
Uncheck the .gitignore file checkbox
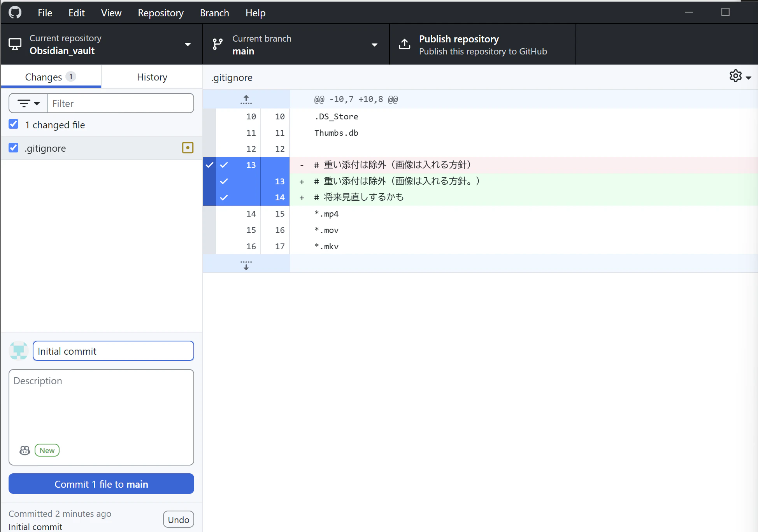click(x=14, y=148)
